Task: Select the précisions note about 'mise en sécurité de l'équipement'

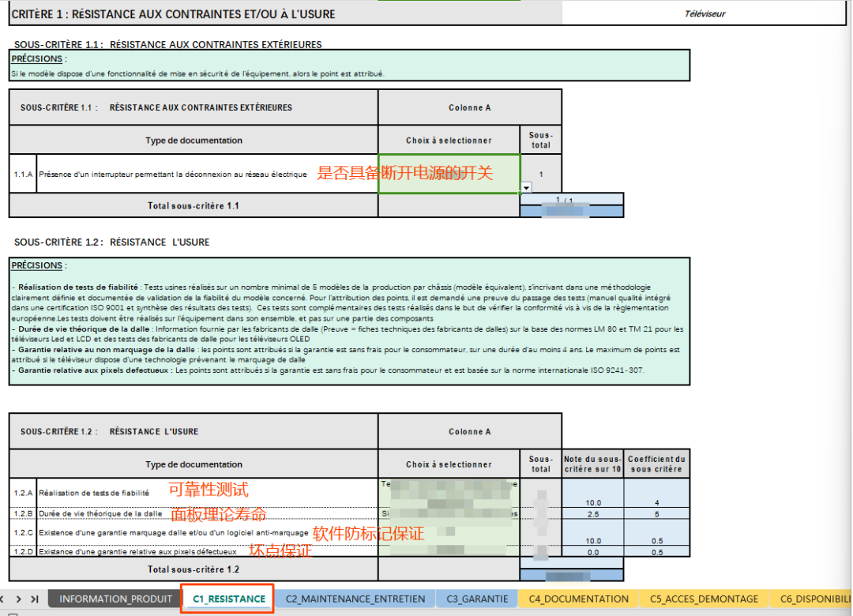Action: (197, 73)
